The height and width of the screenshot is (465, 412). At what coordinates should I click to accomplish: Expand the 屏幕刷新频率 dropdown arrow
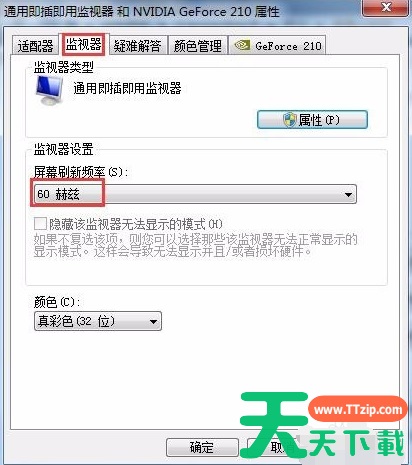pyautogui.click(x=348, y=194)
